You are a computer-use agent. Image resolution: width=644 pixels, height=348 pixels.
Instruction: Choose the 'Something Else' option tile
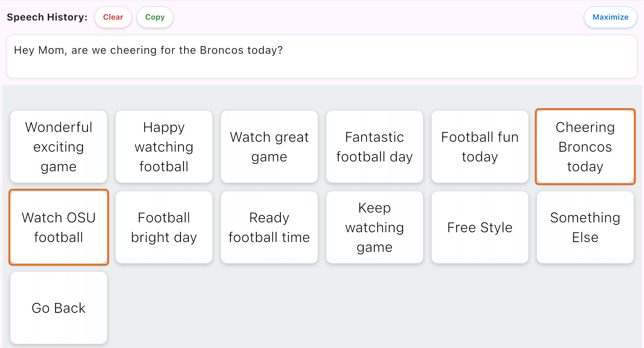coord(585,227)
